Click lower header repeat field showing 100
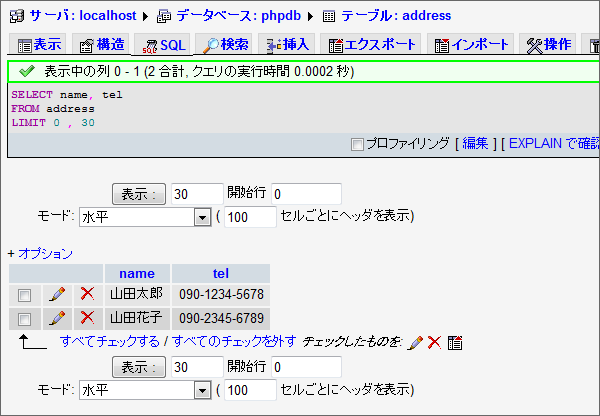 (250, 390)
